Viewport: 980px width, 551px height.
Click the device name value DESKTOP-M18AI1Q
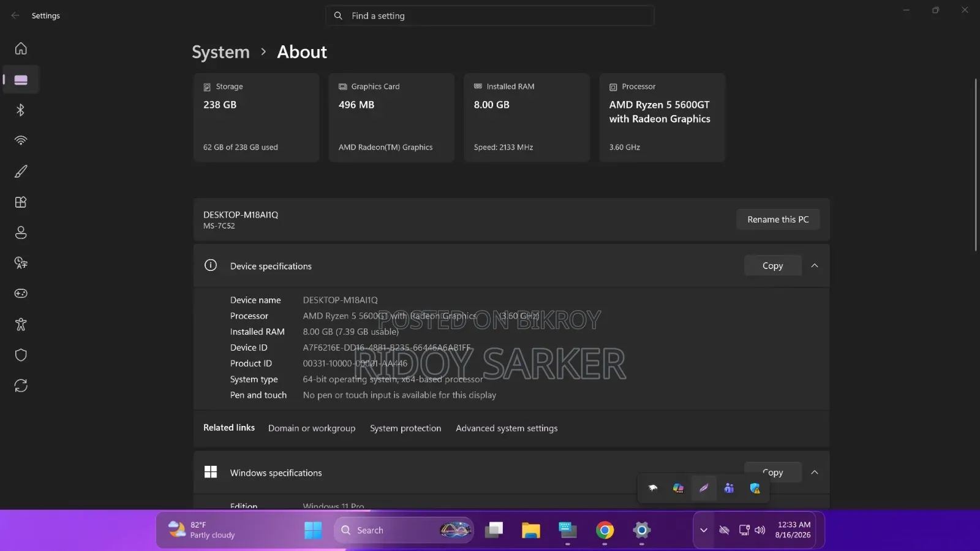pyautogui.click(x=340, y=300)
